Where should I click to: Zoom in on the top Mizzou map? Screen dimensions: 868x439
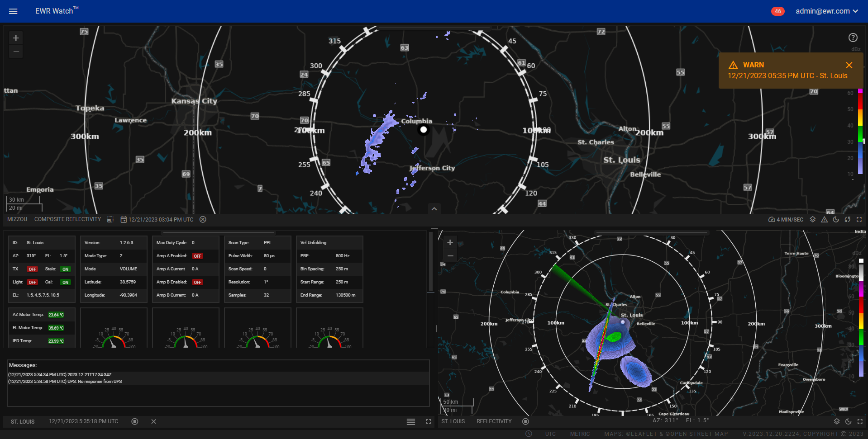click(16, 38)
